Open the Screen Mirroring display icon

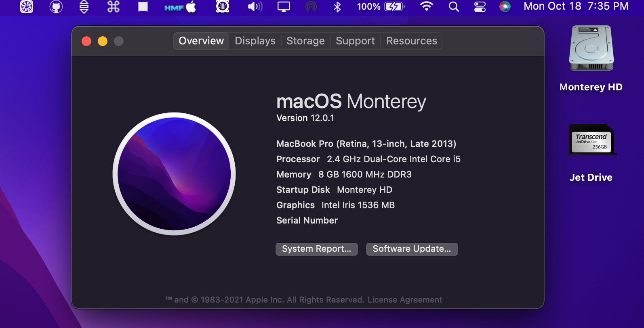tap(284, 6)
